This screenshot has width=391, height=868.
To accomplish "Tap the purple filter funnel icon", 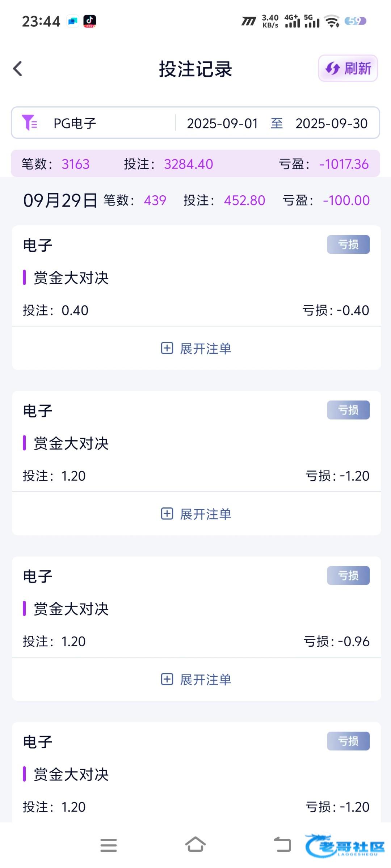I will [x=29, y=123].
